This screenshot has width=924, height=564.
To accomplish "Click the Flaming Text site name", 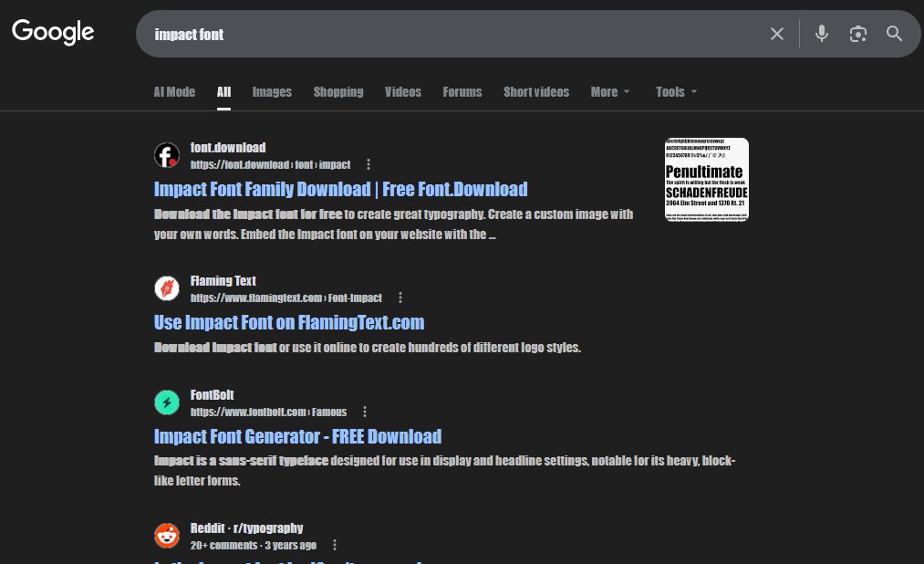I will (x=223, y=280).
